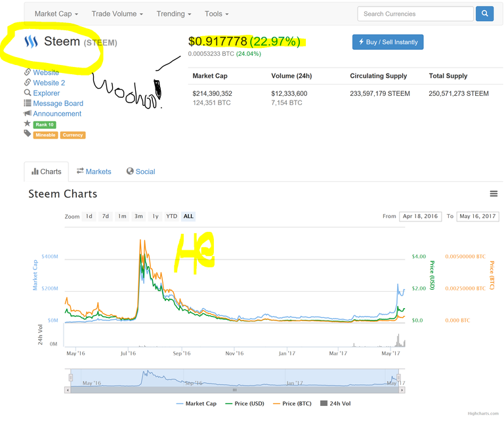Click 250,571,273 STEEM total supply
The width and height of the screenshot is (504, 425).
pos(459,94)
